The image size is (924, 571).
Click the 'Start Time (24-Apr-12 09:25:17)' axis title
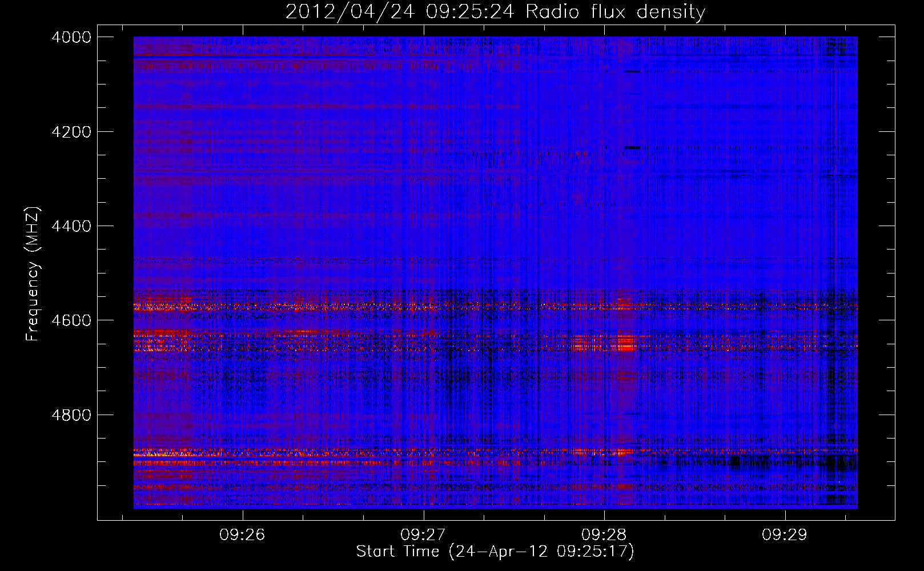coord(495,552)
